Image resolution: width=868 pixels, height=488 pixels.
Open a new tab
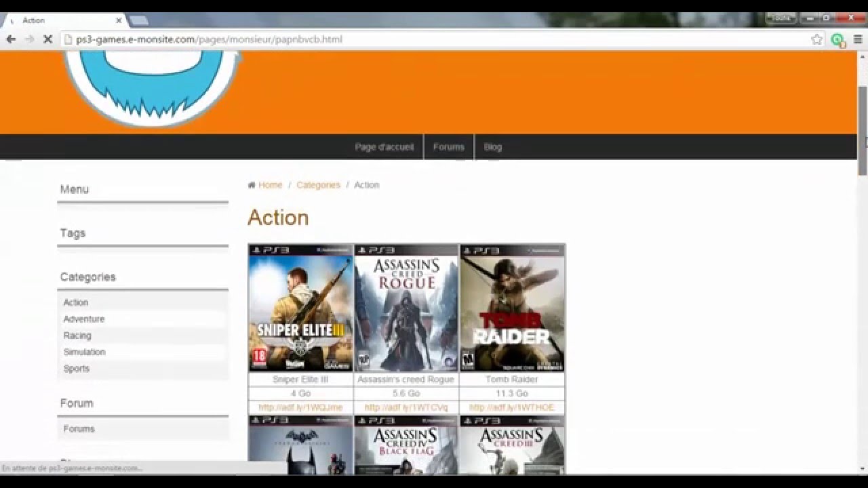point(138,20)
